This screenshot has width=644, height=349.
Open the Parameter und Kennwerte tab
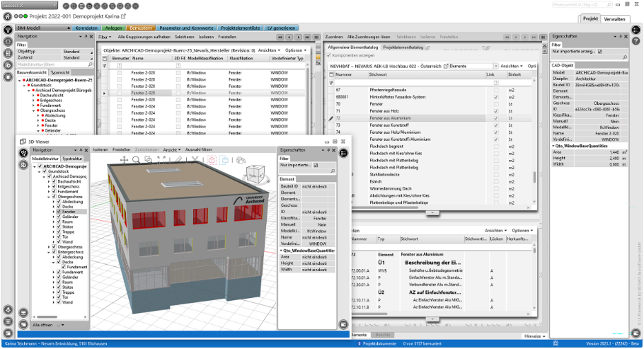[x=186, y=28]
